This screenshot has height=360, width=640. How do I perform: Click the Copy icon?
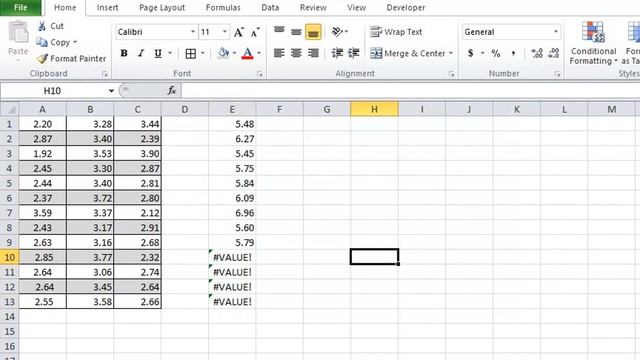click(x=42, y=42)
